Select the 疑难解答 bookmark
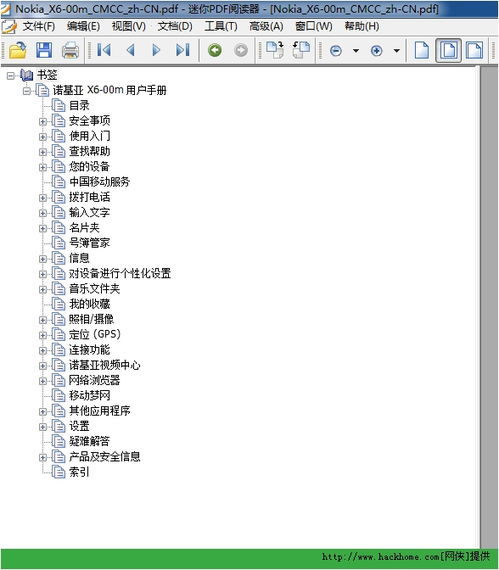499x570 pixels. click(89, 441)
